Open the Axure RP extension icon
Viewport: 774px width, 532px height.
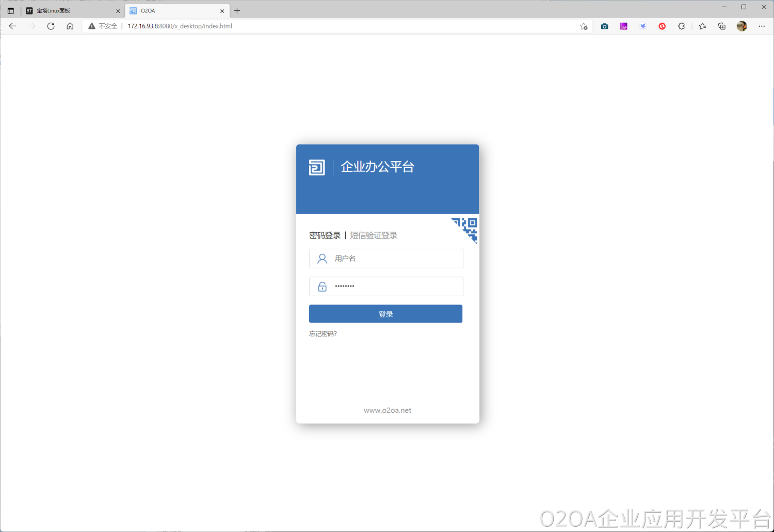coord(624,26)
